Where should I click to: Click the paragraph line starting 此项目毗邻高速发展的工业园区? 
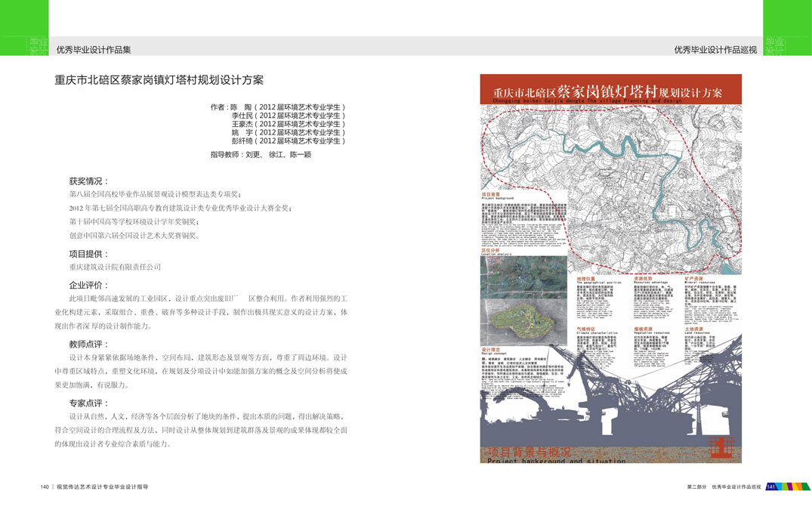click(208, 299)
